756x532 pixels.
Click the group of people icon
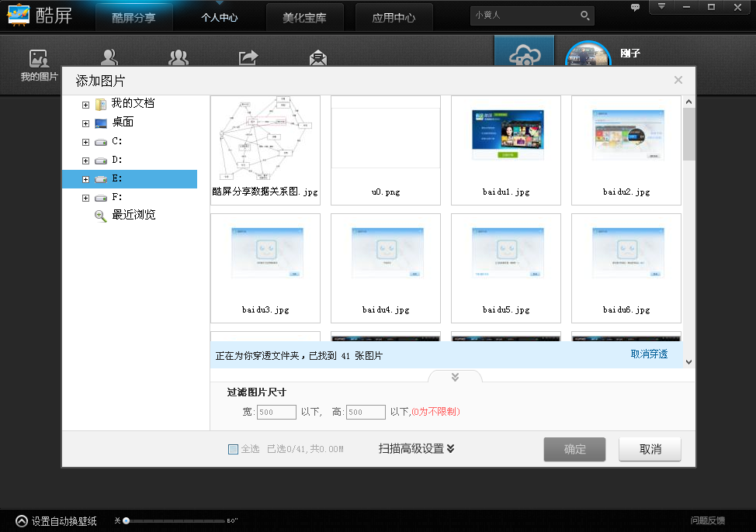pyautogui.click(x=179, y=57)
